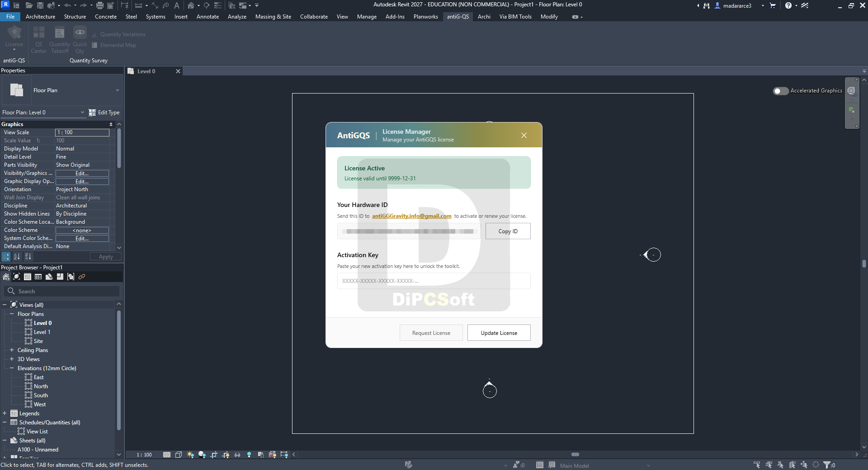Expand the Ceiling Plans node
868x470 pixels.
click(12, 350)
